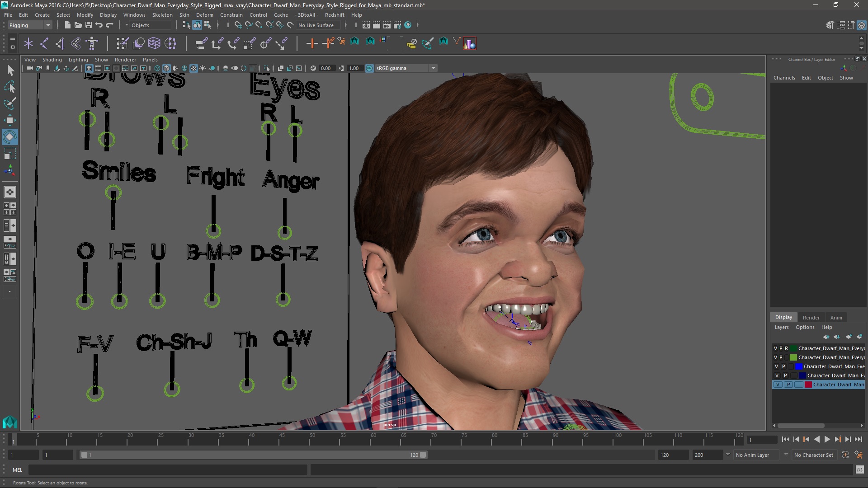Click the Set Key plus icon
The image size is (868, 488).
click(311, 43)
